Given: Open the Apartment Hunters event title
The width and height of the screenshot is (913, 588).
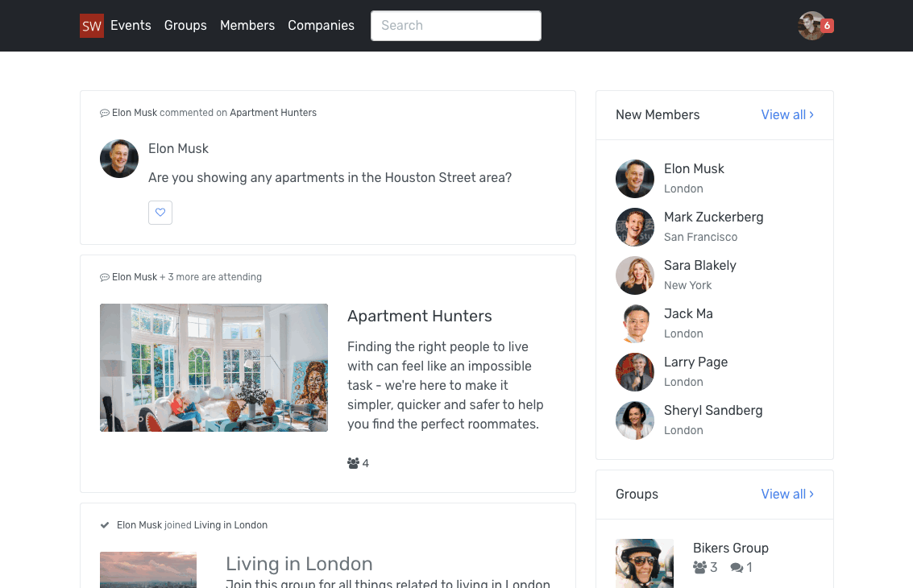Looking at the screenshot, I should 420,316.
